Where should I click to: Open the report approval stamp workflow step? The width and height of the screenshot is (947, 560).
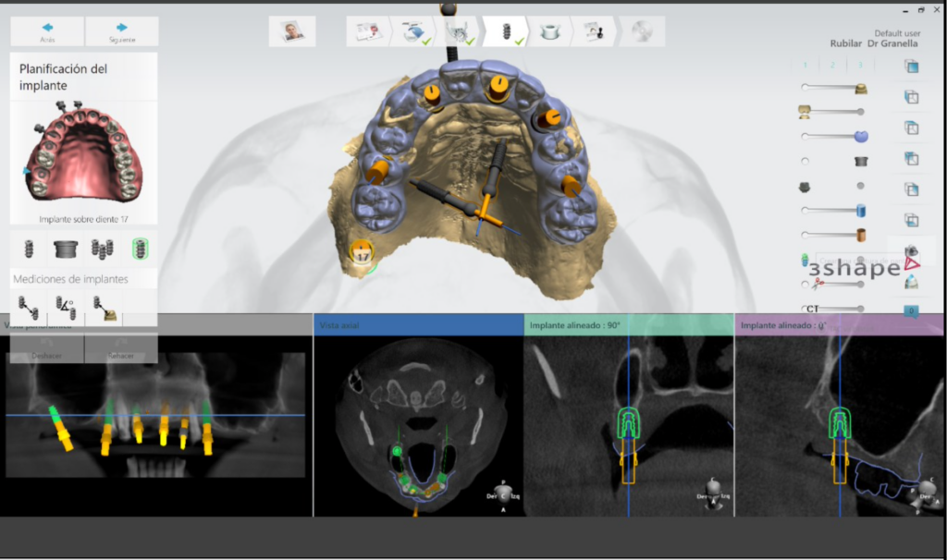click(595, 30)
